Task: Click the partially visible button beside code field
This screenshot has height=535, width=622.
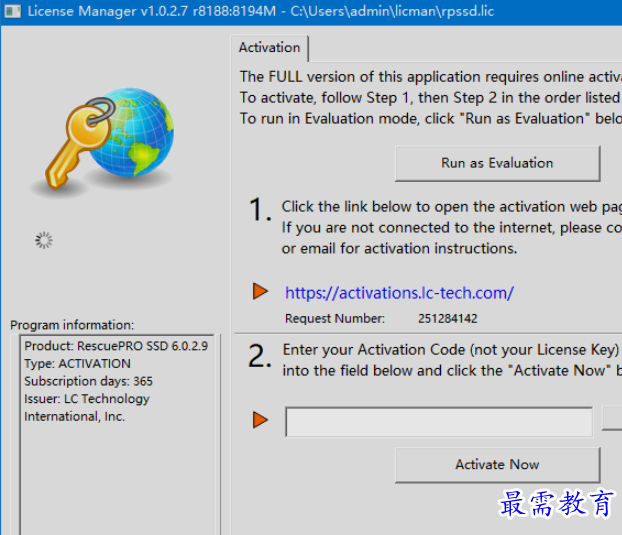Action: pyautogui.click(x=612, y=418)
